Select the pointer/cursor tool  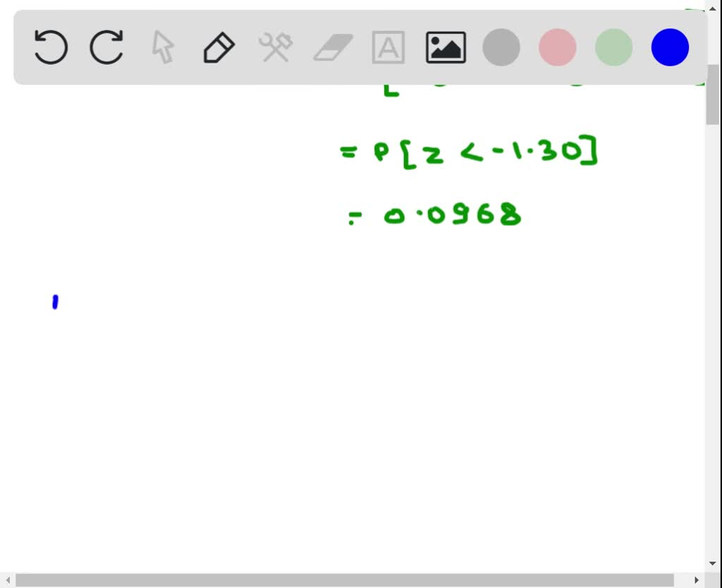click(162, 47)
